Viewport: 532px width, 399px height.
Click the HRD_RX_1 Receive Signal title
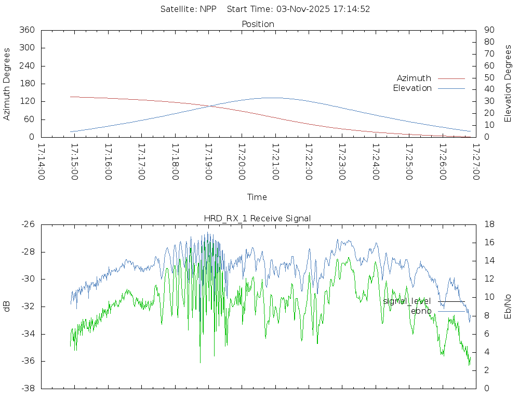click(258, 219)
